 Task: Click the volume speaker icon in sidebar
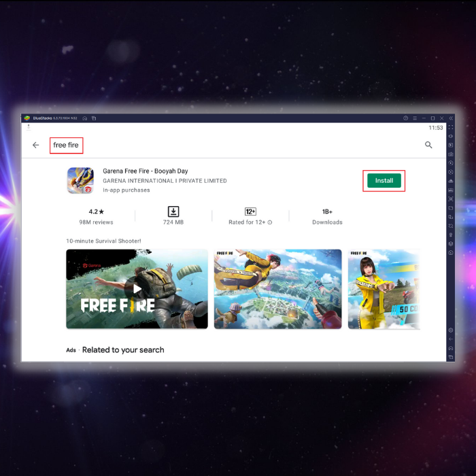[x=451, y=136]
